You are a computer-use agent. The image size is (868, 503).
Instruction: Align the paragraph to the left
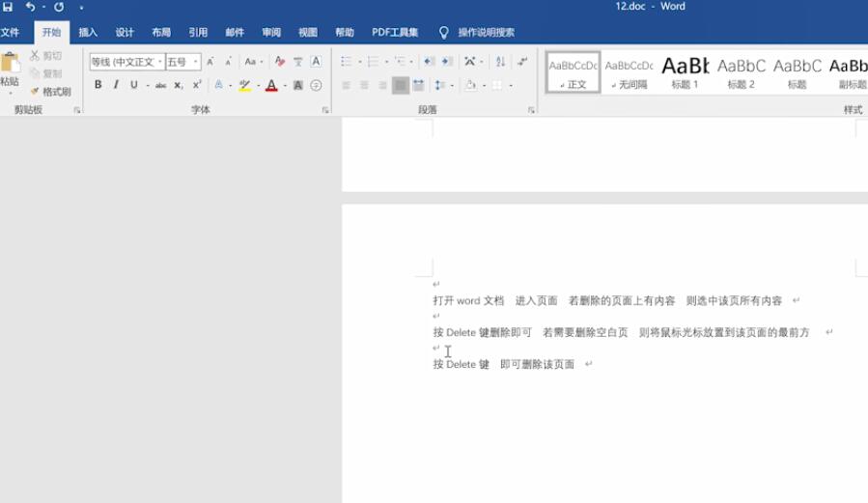[346, 85]
